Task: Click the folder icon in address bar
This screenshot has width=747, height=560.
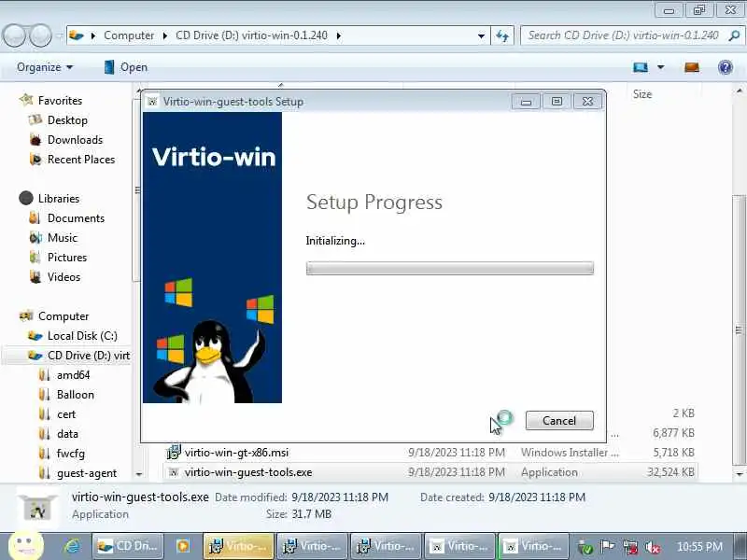Action: (x=77, y=35)
